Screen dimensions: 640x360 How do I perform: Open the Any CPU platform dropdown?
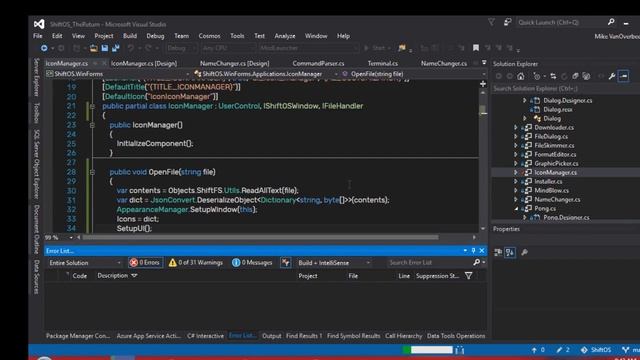228,48
